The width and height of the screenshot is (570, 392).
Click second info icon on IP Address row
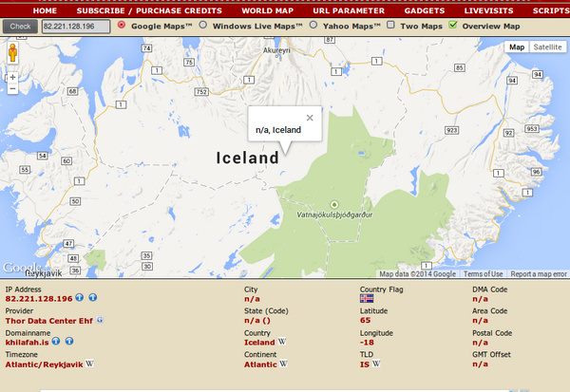[93, 297]
